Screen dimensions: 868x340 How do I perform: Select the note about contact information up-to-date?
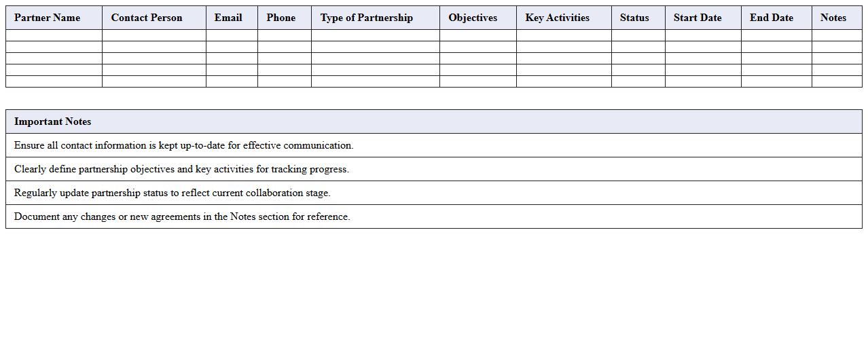click(184, 145)
